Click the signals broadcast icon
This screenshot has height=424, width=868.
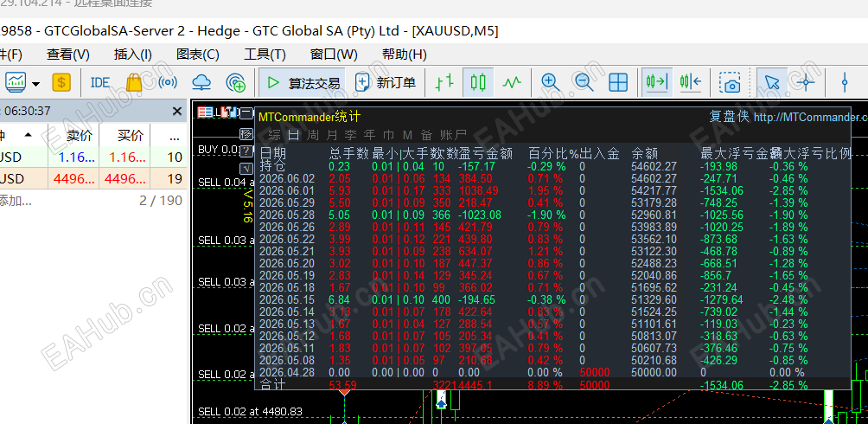click(x=168, y=82)
